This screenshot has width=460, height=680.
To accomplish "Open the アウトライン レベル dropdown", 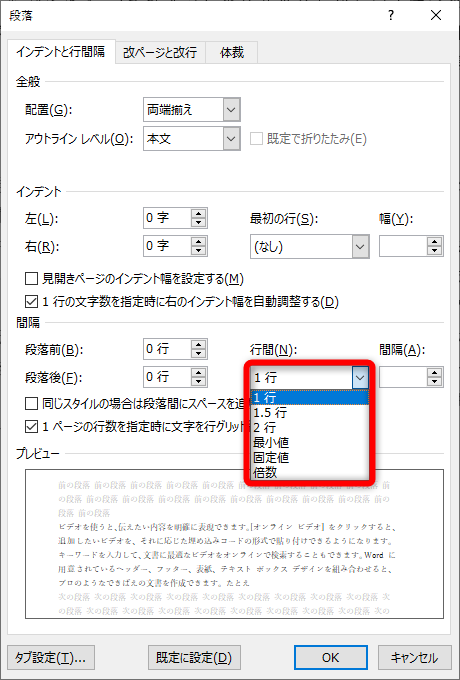I will (x=232, y=139).
